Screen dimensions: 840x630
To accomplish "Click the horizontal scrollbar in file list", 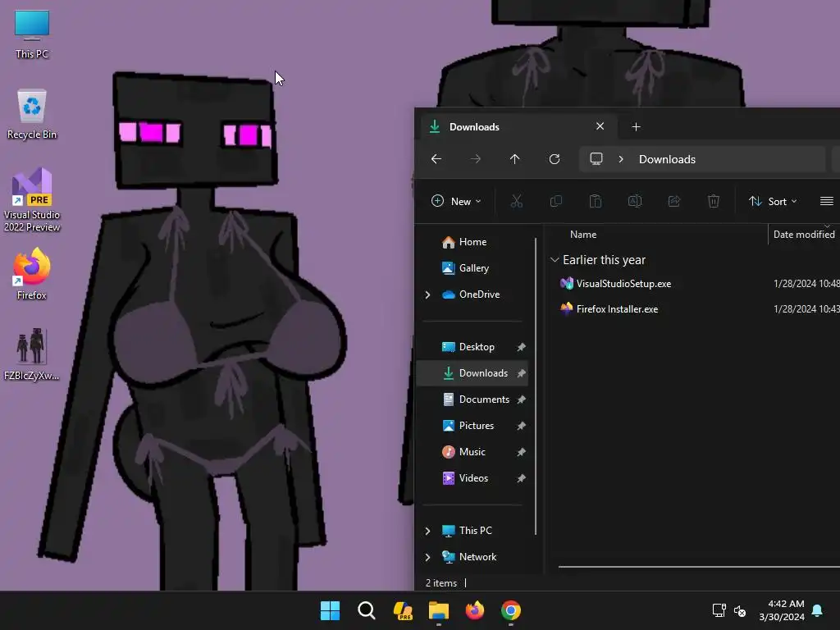I will pyautogui.click(x=699, y=566).
